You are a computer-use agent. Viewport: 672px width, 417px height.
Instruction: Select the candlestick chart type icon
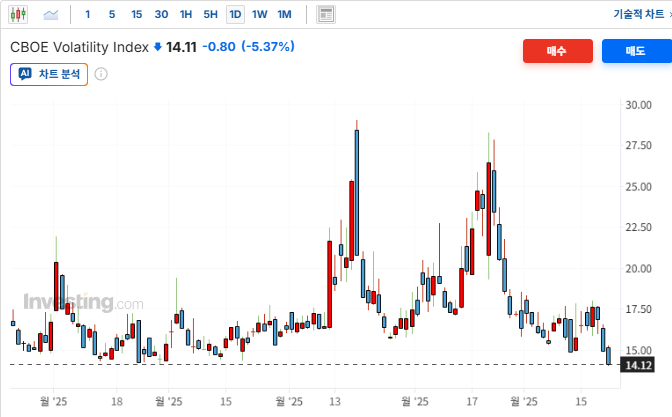pyautogui.click(x=18, y=15)
